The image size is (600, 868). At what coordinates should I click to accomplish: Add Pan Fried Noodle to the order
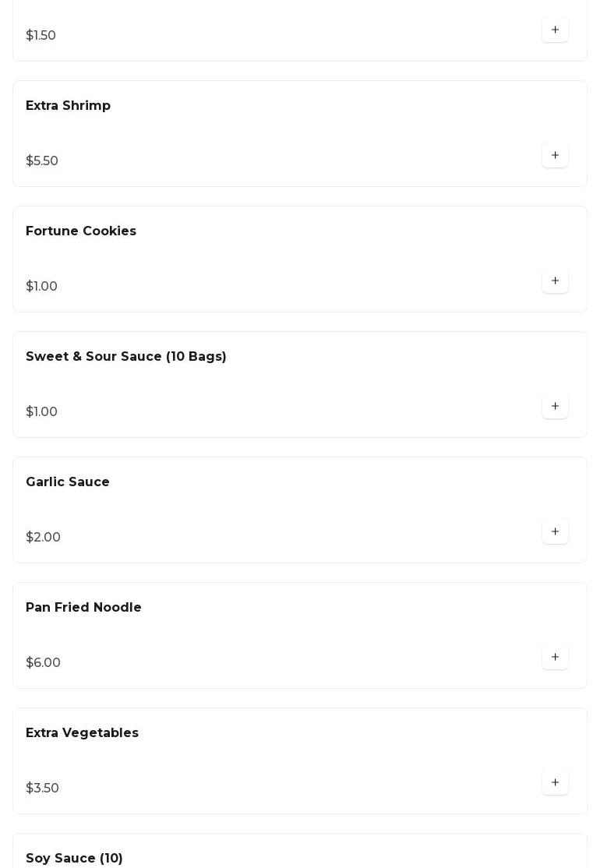coord(555,658)
